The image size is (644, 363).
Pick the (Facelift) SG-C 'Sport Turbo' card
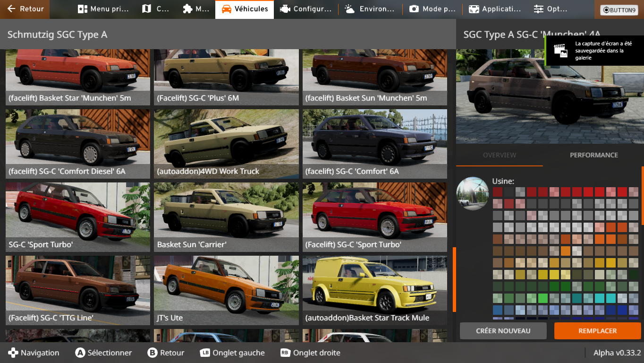tap(375, 217)
